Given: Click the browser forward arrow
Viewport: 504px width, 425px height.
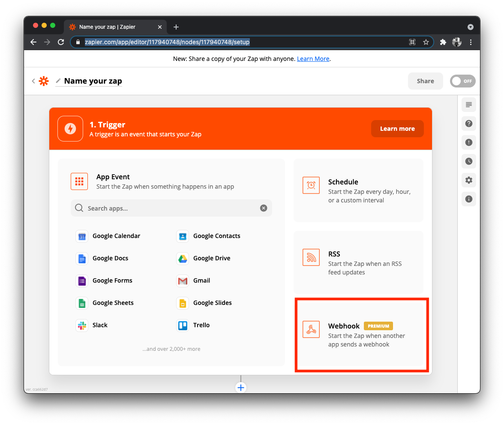Looking at the screenshot, I should 47,42.
